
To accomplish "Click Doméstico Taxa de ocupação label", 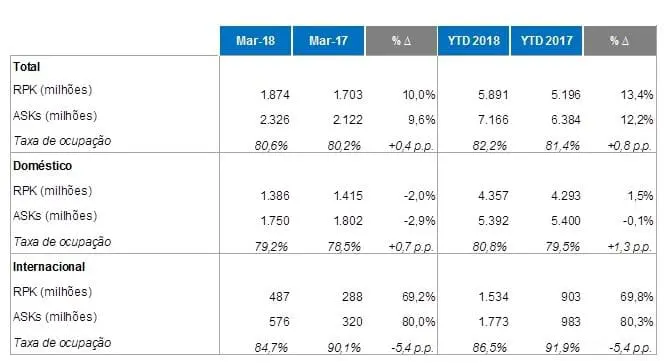I will coord(62,242).
